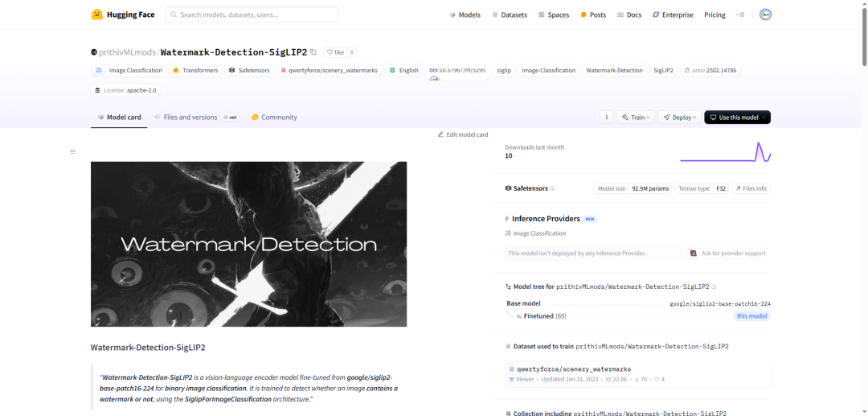Open the user avatar menu
The image size is (868, 416).
coord(766,15)
